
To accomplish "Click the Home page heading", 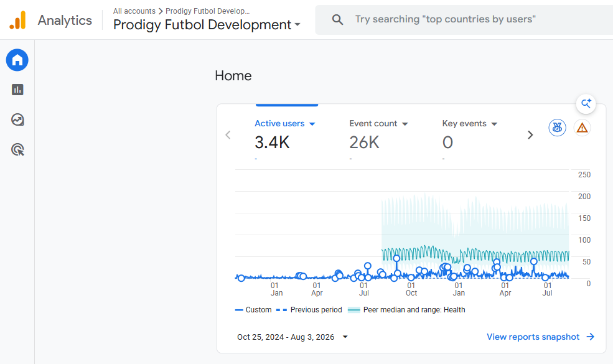I will [x=233, y=75].
